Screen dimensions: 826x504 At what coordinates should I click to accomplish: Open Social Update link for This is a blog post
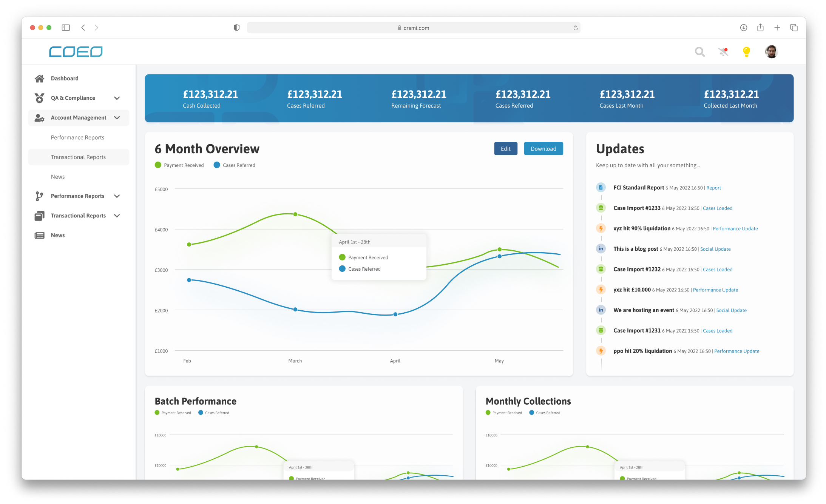point(715,249)
